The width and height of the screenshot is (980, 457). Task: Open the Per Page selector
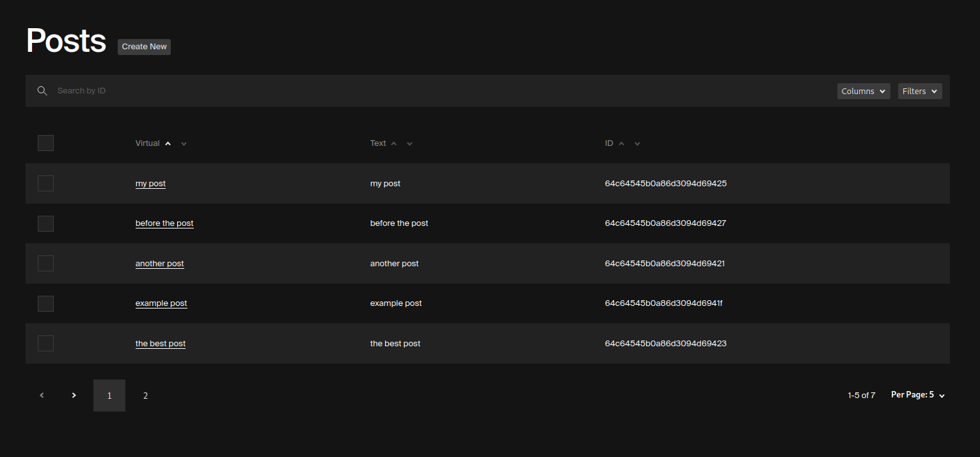pos(917,395)
